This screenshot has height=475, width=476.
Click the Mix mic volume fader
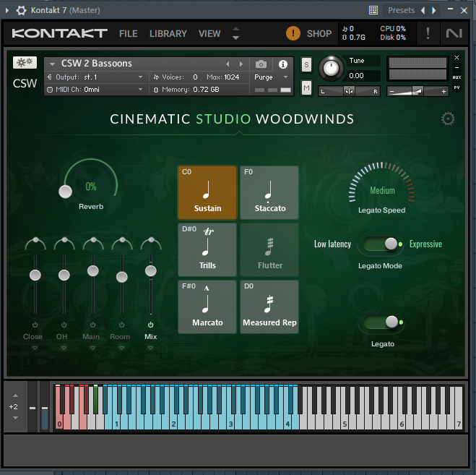pos(150,271)
